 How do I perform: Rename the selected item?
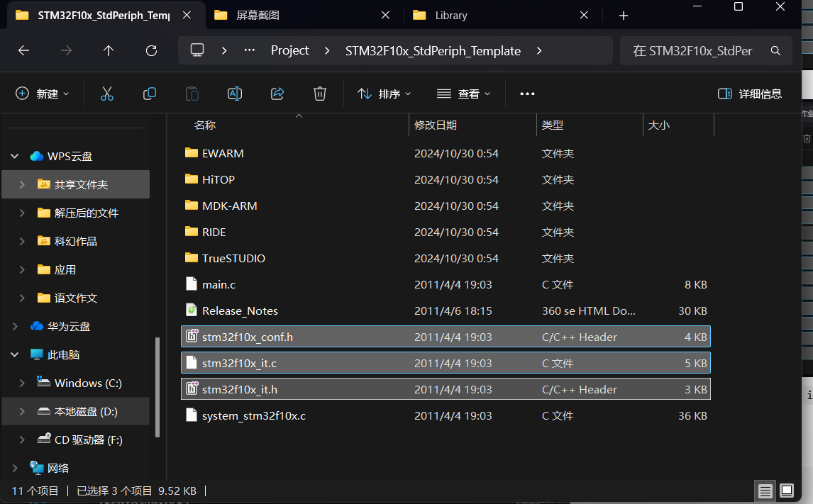tap(235, 94)
